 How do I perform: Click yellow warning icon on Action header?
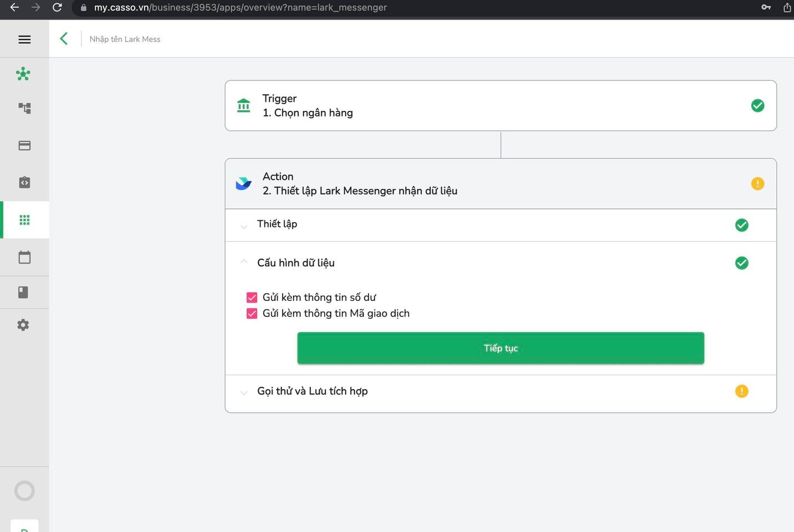click(x=757, y=183)
